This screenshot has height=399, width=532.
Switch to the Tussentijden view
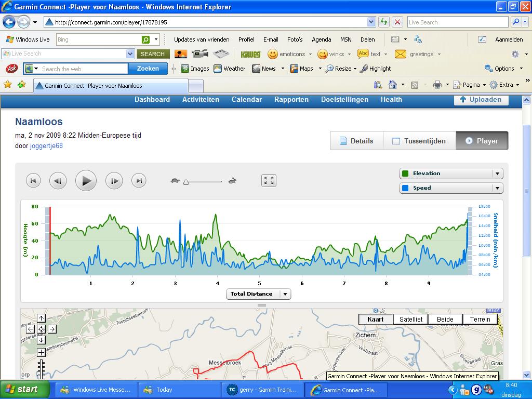(419, 141)
